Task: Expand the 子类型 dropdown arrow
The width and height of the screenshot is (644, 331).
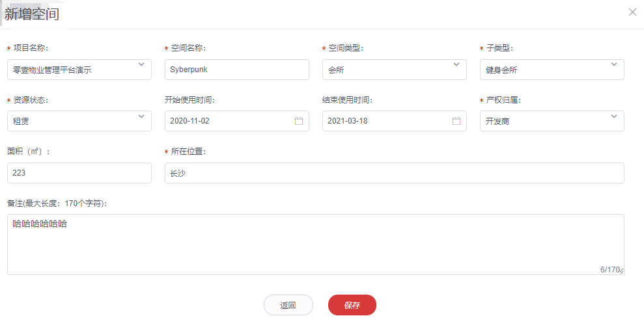Action: 614,64
